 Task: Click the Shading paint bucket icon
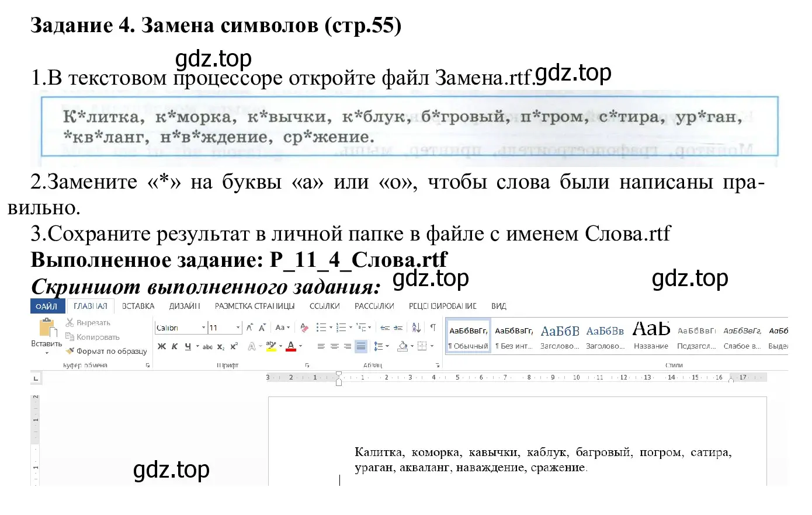(x=402, y=346)
